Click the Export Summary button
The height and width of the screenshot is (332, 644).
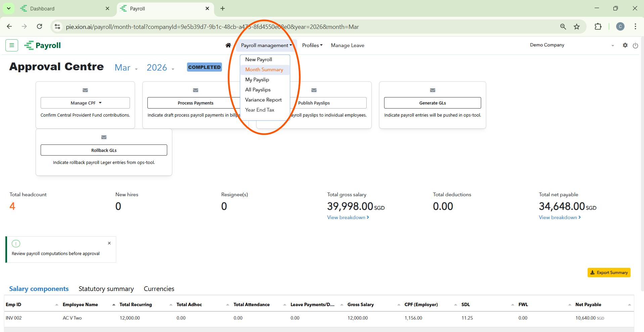point(609,273)
